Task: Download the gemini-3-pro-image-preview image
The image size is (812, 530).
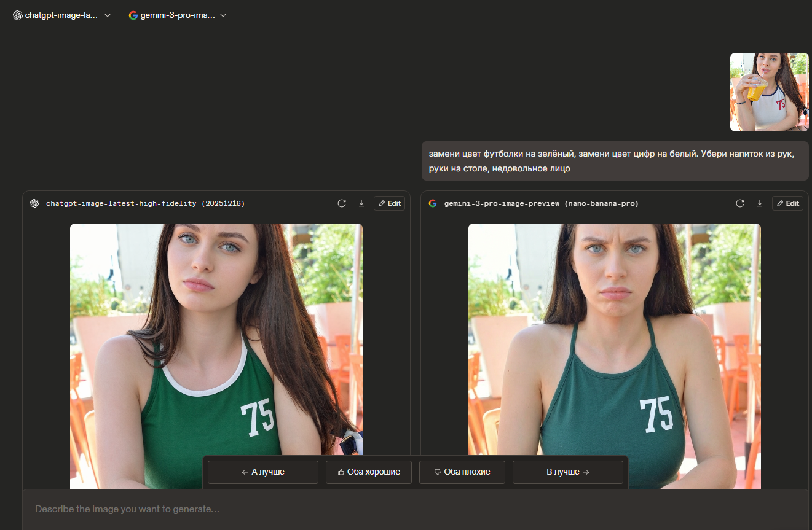Action: 760,203
